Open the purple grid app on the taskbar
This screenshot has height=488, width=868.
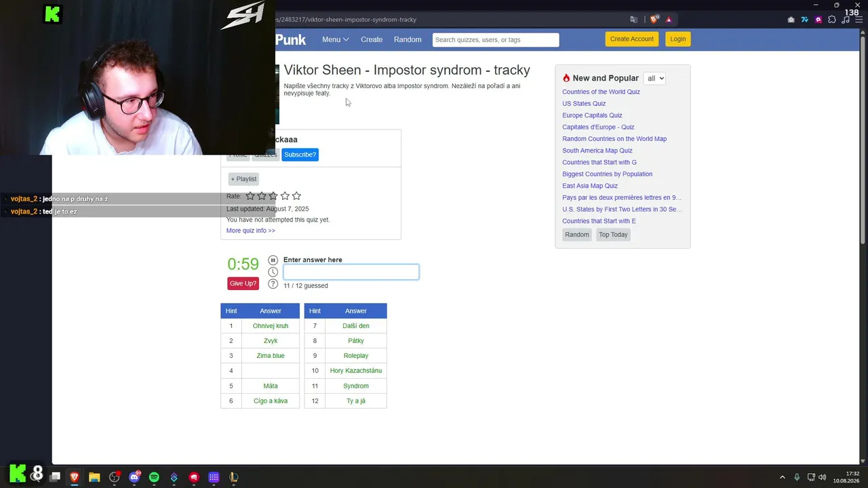click(x=214, y=477)
